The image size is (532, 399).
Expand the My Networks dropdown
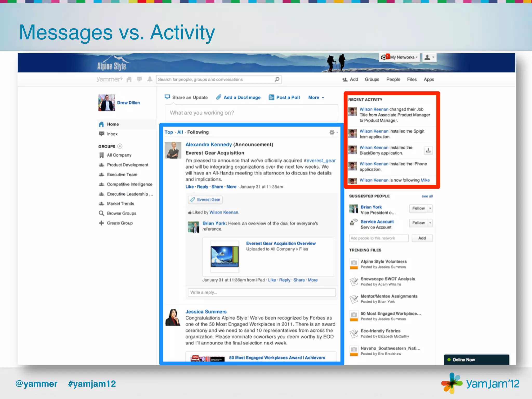pyautogui.click(x=403, y=57)
